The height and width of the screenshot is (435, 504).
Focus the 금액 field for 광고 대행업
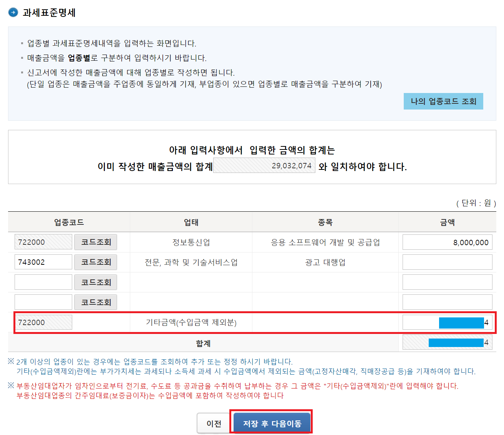click(448, 262)
